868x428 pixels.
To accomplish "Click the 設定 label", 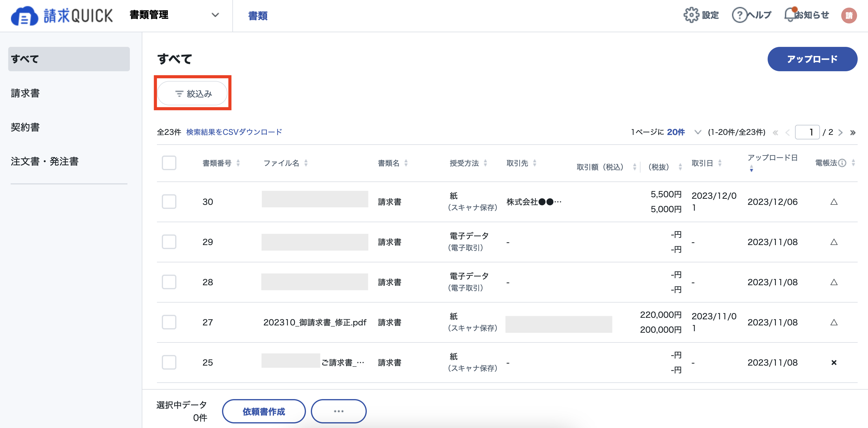I will (710, 15).
